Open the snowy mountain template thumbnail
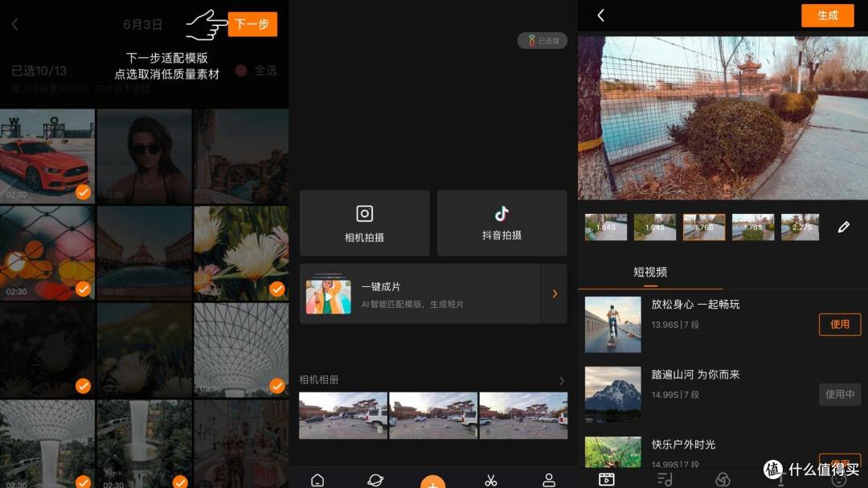The image size is (868, 488). click(612, 395)
